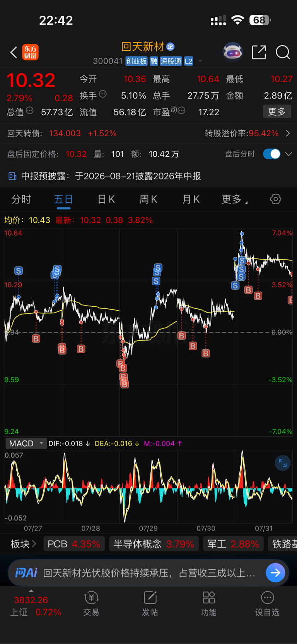Viewport: 297px width, 644px height.
Task: Switch to the 周K tab
Action: [148, 199]
